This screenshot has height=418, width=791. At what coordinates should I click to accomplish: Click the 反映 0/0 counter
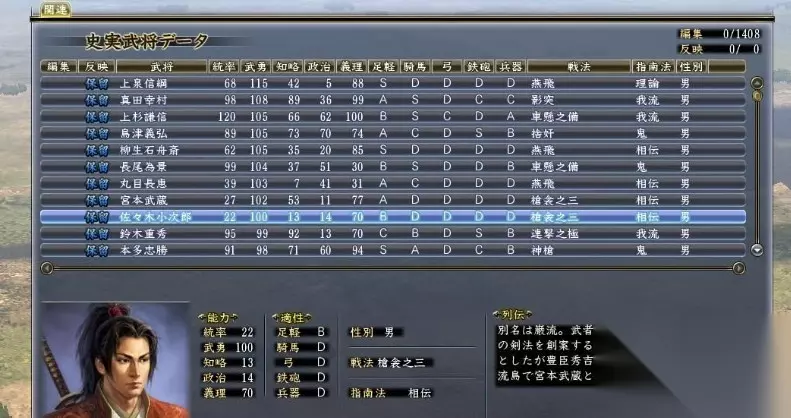[719, 49]
